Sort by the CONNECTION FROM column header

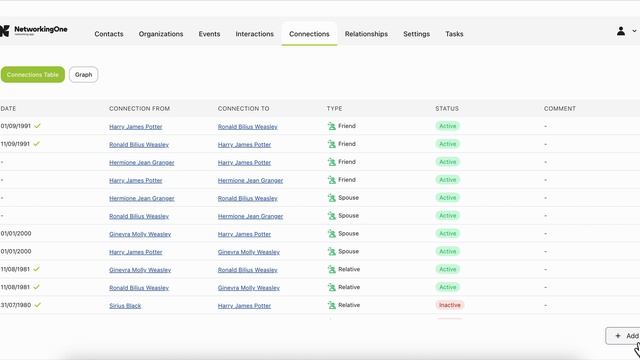coord(140,109)
